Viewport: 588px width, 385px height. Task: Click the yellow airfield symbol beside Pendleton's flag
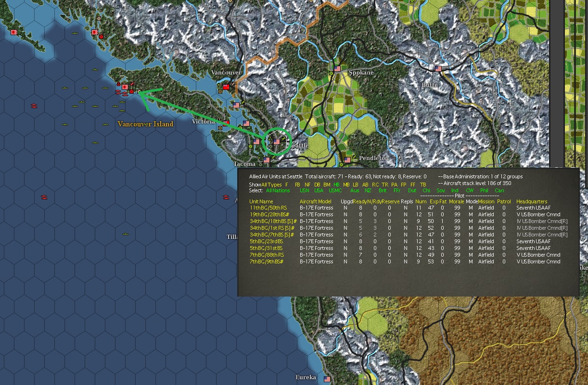[355, 157]
